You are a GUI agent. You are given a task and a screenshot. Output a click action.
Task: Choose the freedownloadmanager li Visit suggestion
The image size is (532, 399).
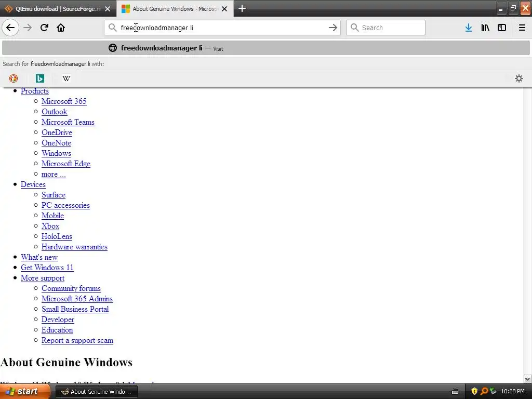click(x=266, y=48)
